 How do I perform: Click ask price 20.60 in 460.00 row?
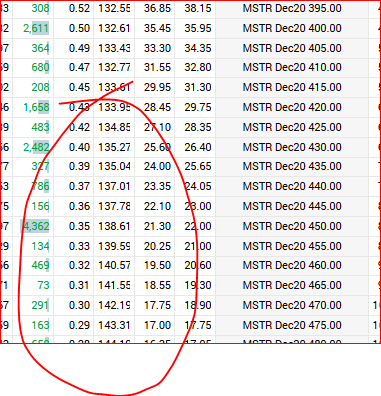(198, 265)
